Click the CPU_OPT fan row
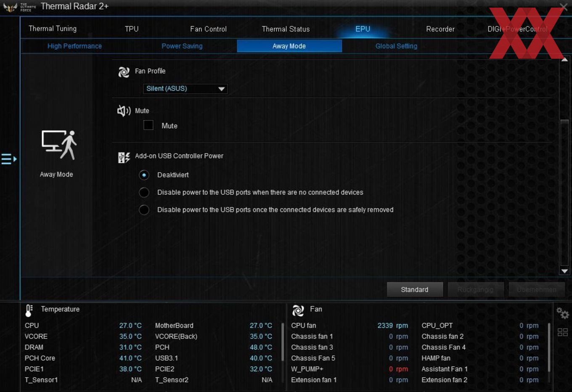The width and height of the screenshot is (572, 392). coord(480,326)
